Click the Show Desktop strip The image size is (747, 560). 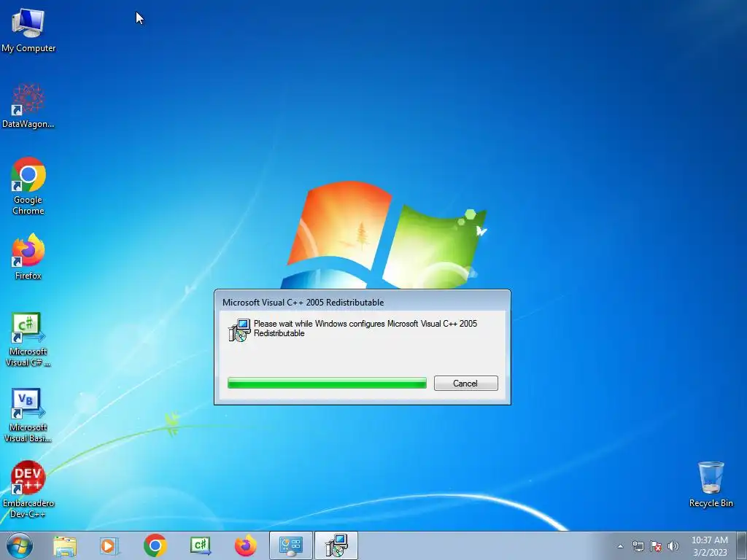(742, 545)
